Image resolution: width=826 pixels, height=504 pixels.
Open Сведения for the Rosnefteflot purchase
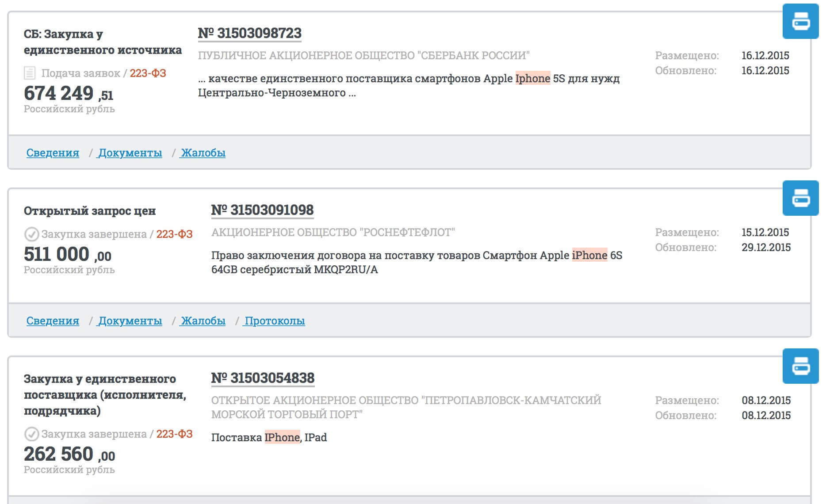click(53, 321)
